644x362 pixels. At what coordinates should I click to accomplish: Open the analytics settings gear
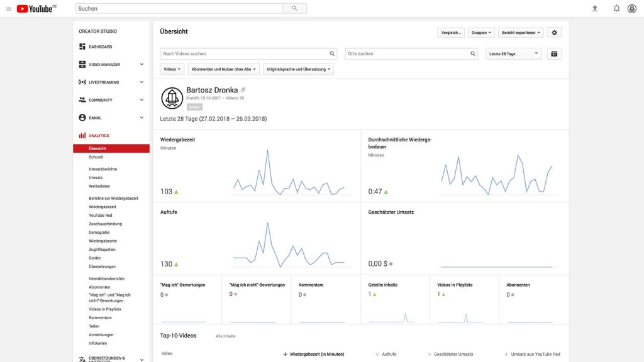[x=554, y=33]
